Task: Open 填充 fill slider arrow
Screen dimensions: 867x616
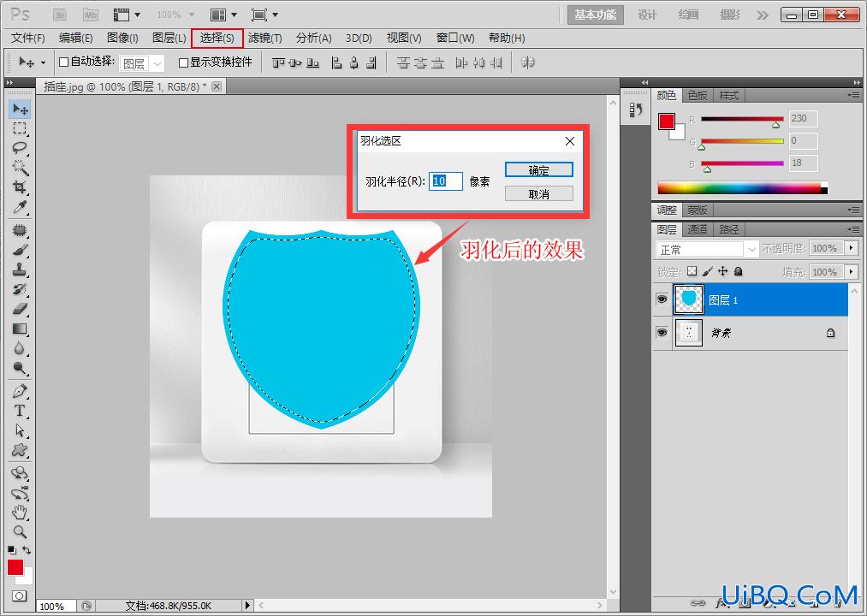Action: point(852,272)
